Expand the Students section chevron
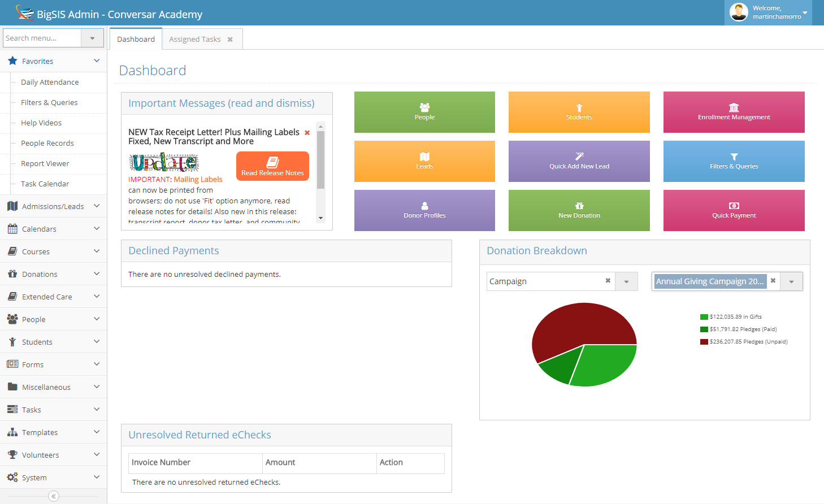The image size is (824, 504). tap(97, 342)
